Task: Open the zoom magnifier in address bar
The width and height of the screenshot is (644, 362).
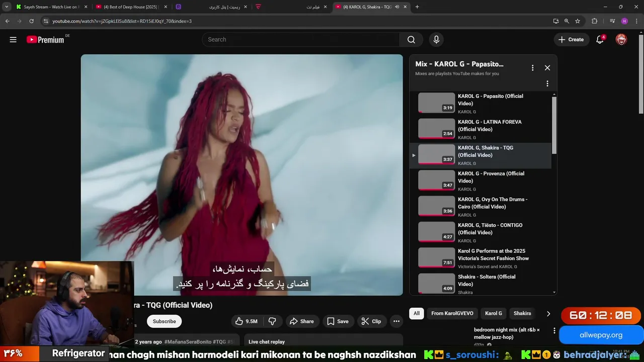Action: pos(567,21)
